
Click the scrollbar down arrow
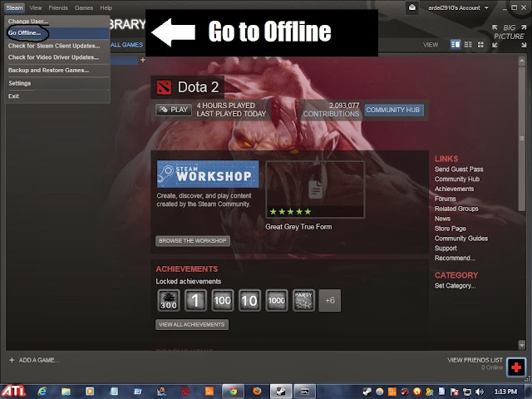[x=522, y=345]
